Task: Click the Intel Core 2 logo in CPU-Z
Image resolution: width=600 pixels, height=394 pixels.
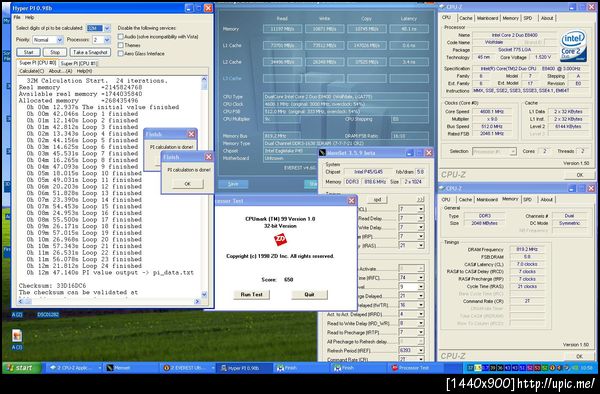Action: [573, 47]
